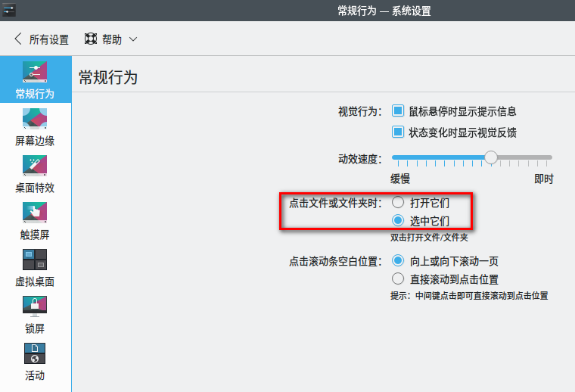Toggle 鼠标悬停时显示提示信息 checkbox
Viewport: 575px width, 392px height.
pyautogui.click(x=398, y=110)
